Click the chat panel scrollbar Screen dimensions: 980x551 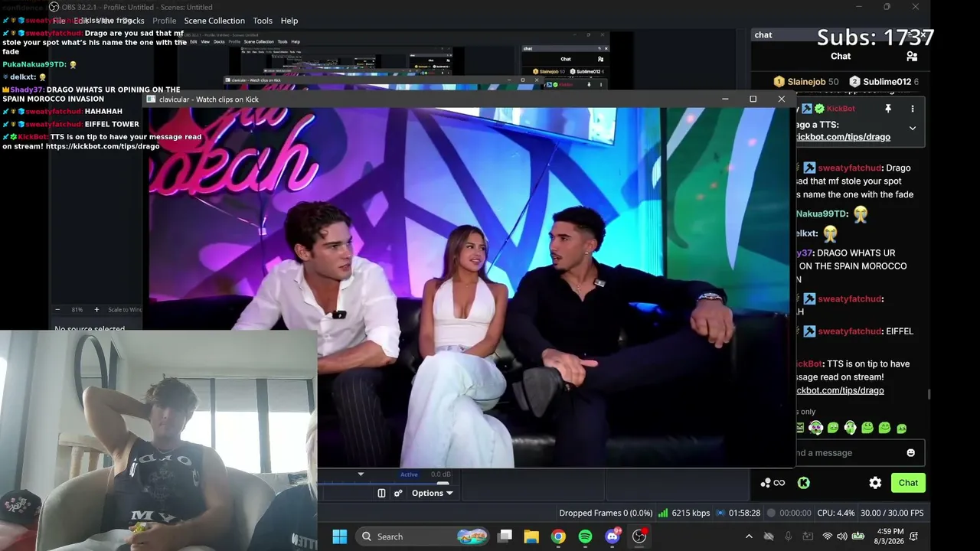coord(929,394)
